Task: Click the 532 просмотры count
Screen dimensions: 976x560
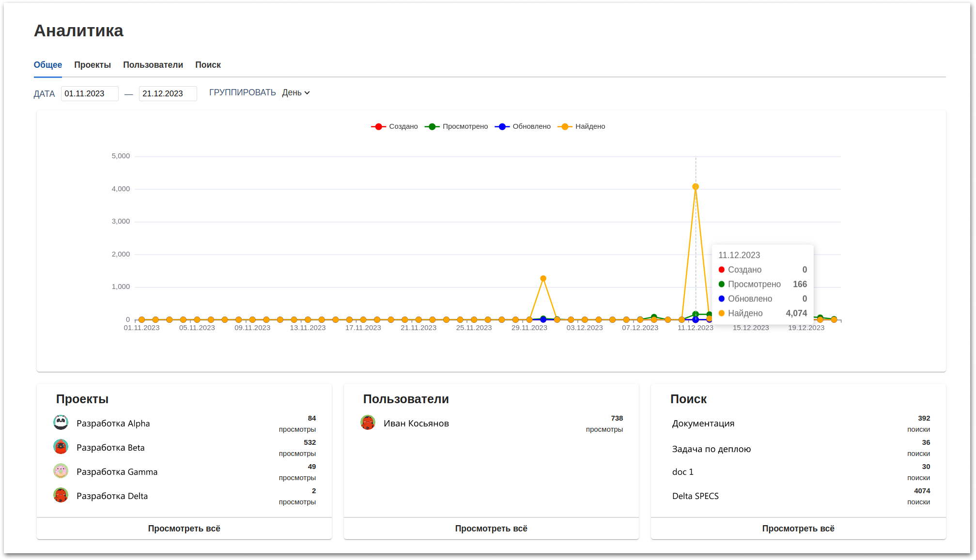Action: 297,448
